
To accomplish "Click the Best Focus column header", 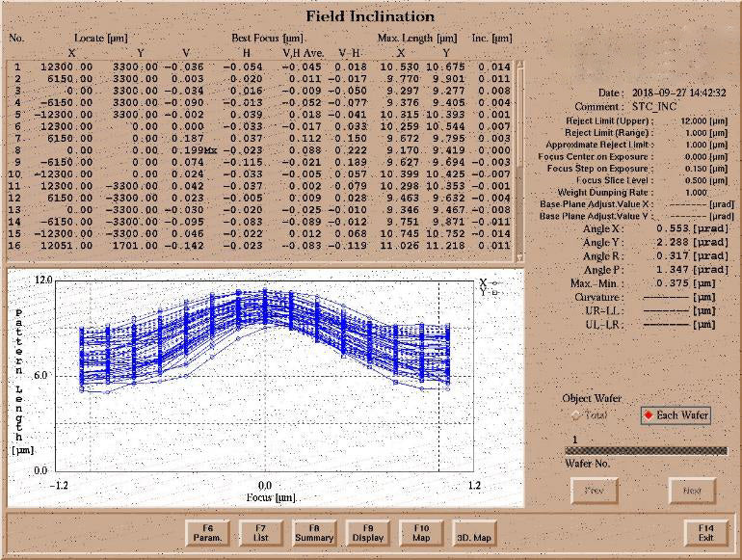I will click(x=267, y=39).
